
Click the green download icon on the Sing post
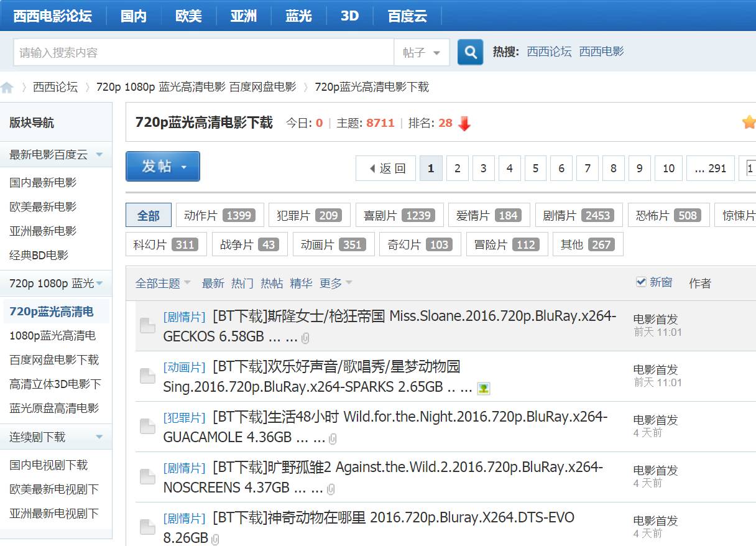point(483,388)
